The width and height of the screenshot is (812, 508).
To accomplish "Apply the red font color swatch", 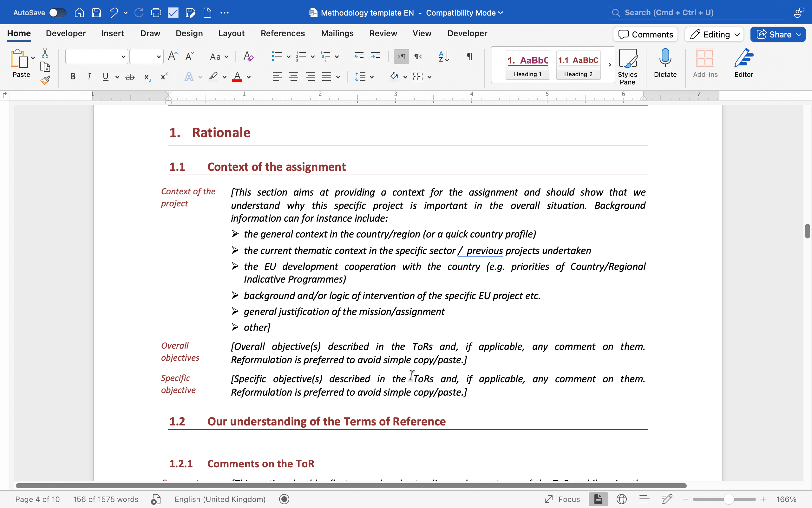I will tap(237, 77).
